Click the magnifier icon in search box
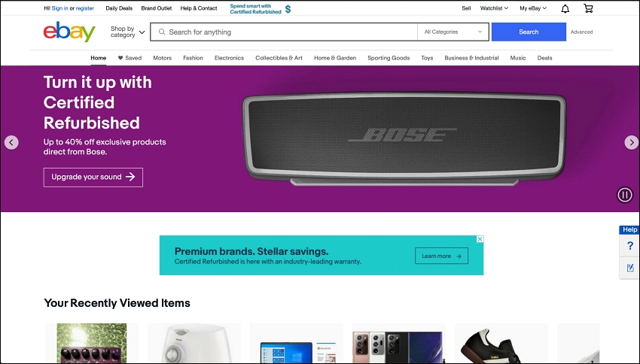Screen dimensions: 640x364 pyautogui.click(x=162, y=32)
